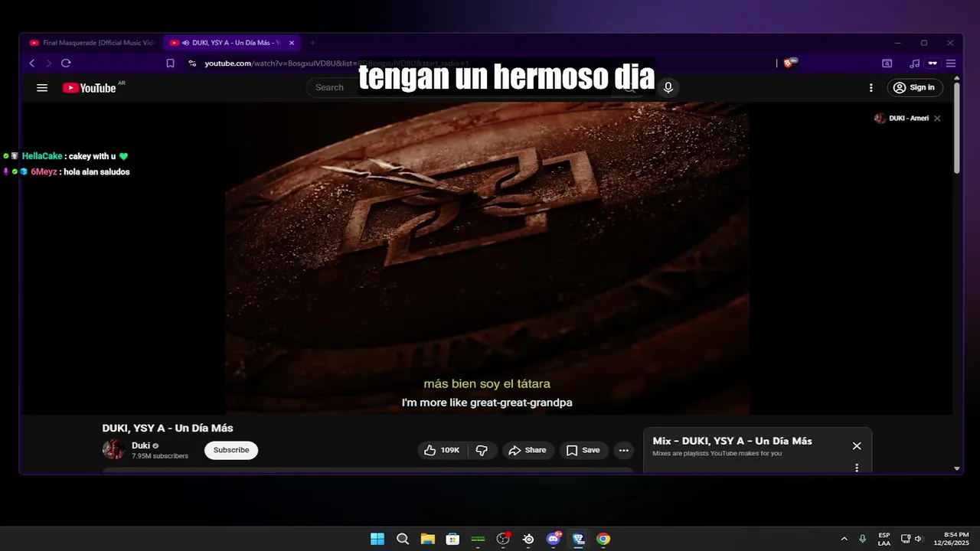The image size is (980, 551).
Task: Open site information icon beside the URL
Action: pyautogui.click(x=192, y=64)
